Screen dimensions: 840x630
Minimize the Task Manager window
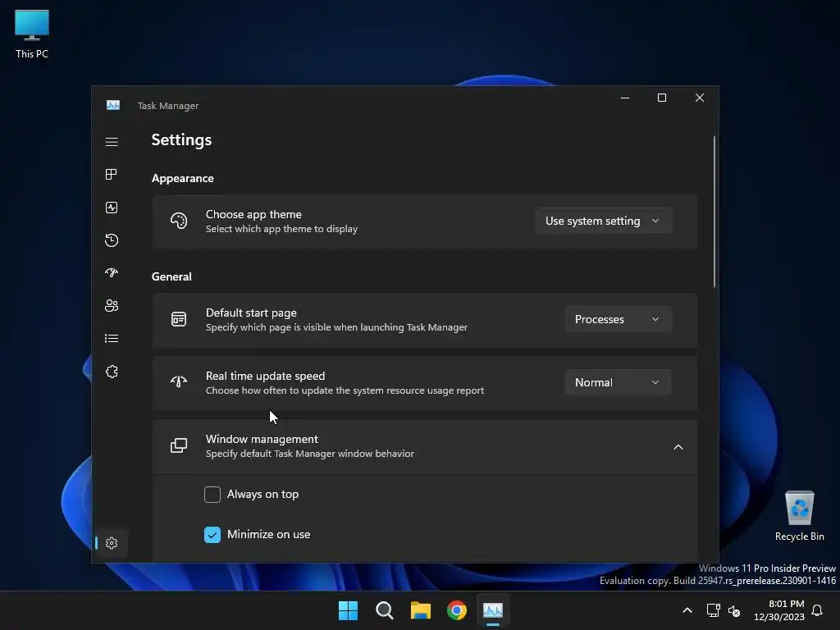tap(624, 98)
